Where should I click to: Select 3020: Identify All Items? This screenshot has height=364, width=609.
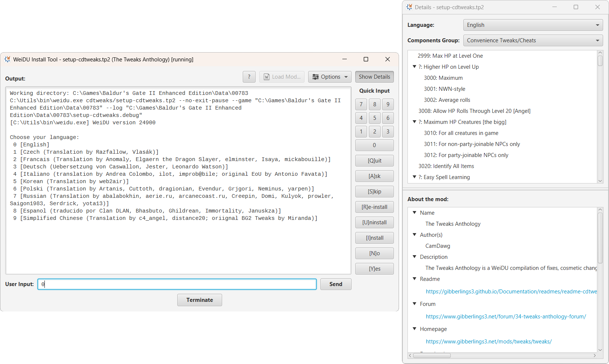(x=446, y=166)
